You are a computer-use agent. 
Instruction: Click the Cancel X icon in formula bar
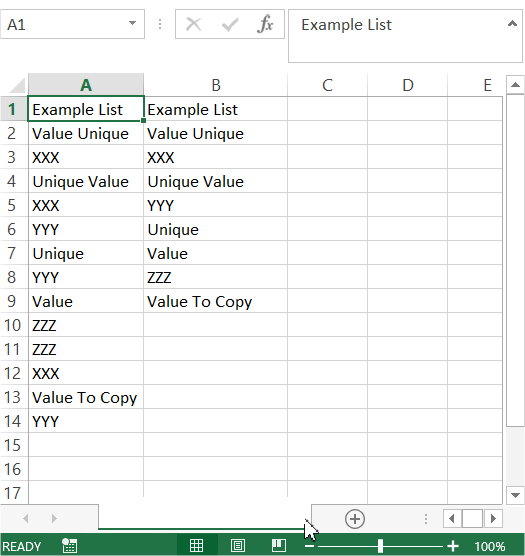point(194,25)
